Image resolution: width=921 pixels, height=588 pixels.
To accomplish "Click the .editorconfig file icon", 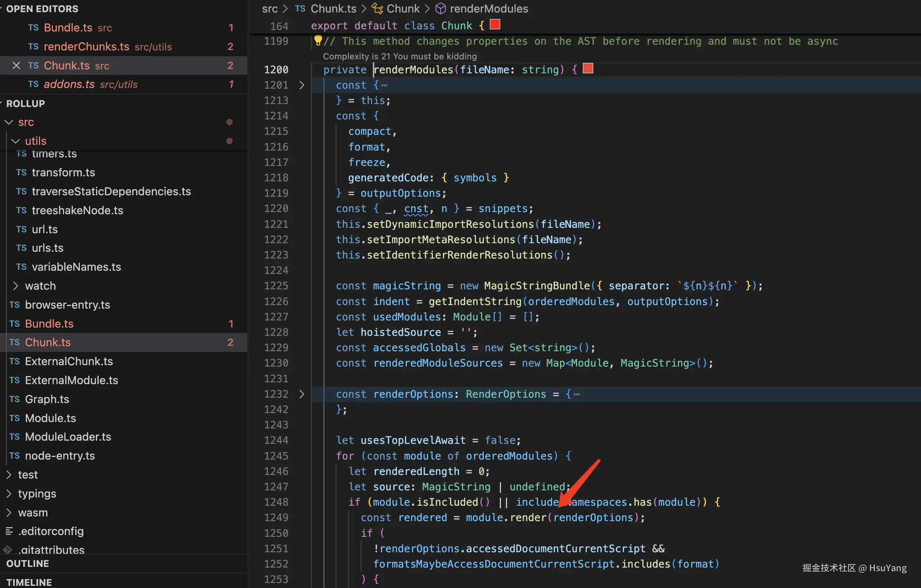I will tap(9, 531).
